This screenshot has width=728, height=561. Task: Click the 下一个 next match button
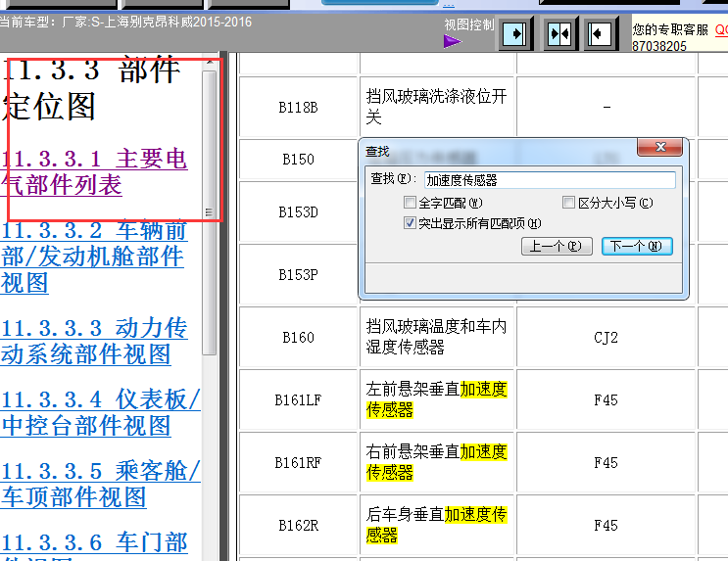coord(637,246)
